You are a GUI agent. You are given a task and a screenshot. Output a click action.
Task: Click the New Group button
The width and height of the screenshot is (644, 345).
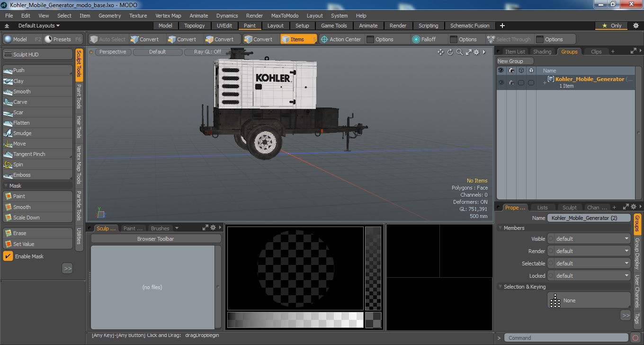point(515,61)
